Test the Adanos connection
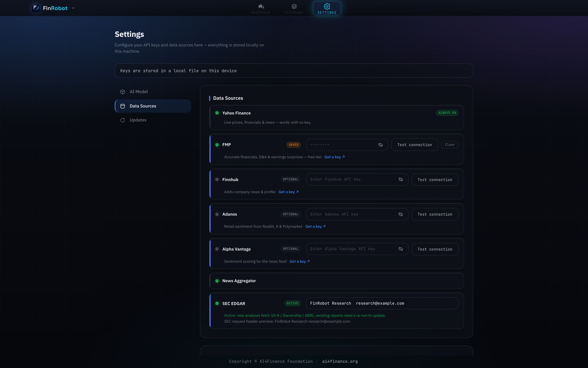 pos(435,214)
